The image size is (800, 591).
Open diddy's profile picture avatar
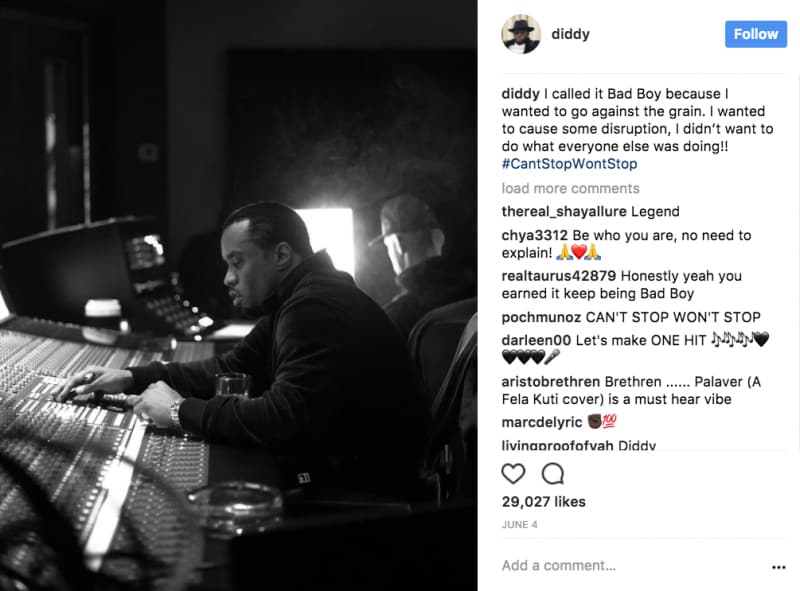521,34
